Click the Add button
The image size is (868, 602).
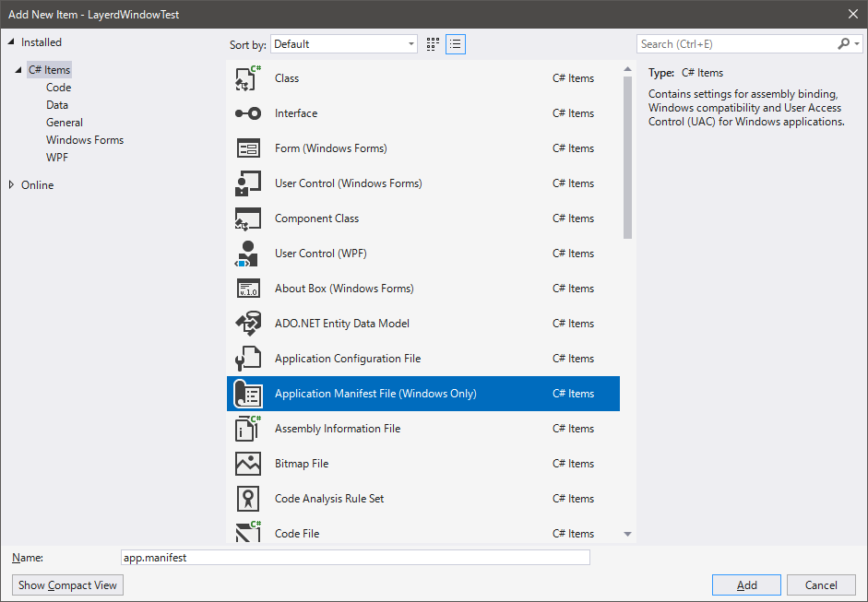click(x=746, y=584)
